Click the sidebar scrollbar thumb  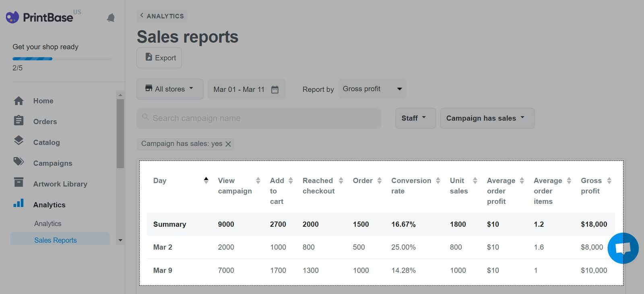[120, 133]
